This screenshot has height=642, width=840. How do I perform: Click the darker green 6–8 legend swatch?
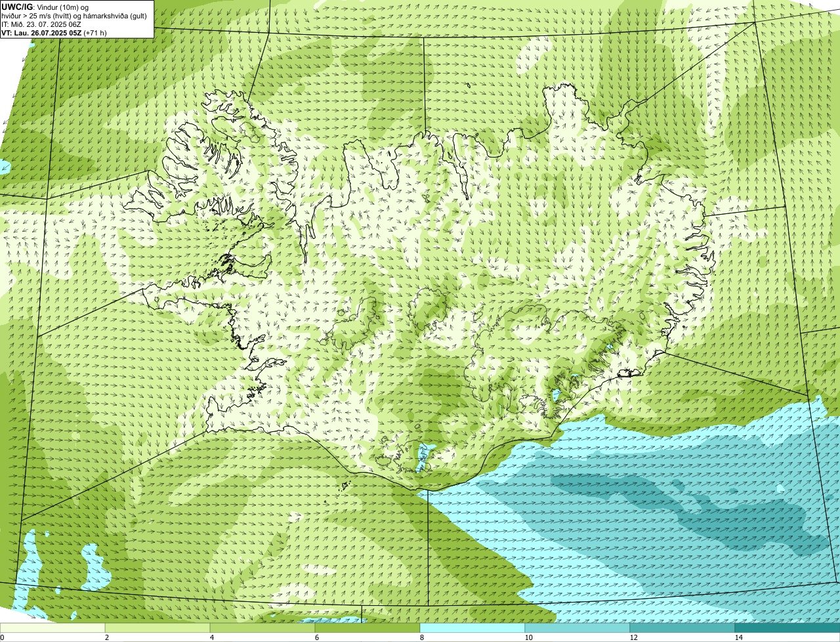(367, 628)
